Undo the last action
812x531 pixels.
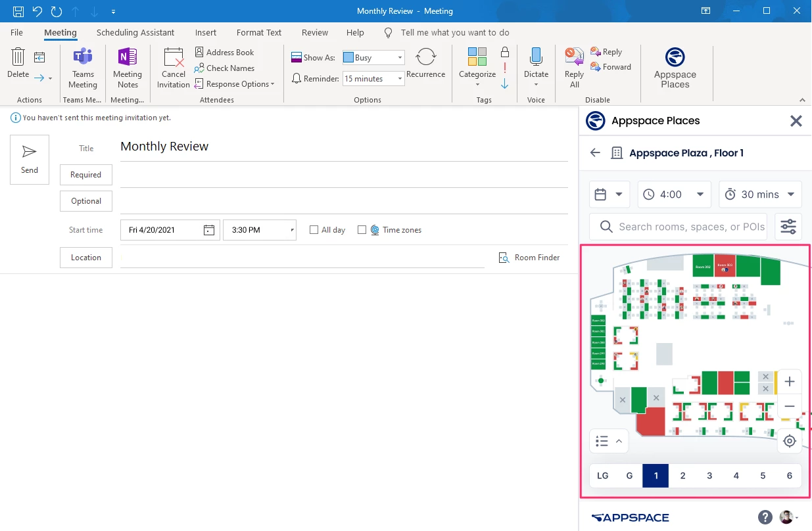37,11
